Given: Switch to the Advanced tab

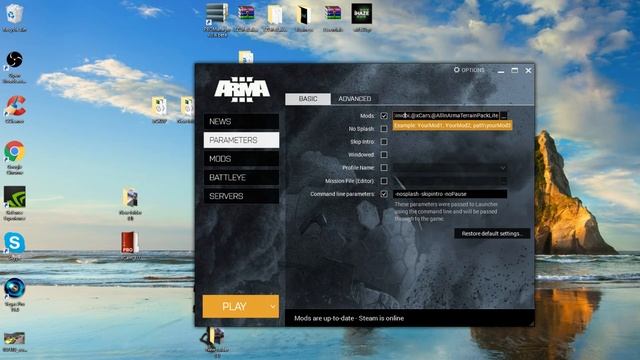Looking at the screenshot, I should pos(355,99).
